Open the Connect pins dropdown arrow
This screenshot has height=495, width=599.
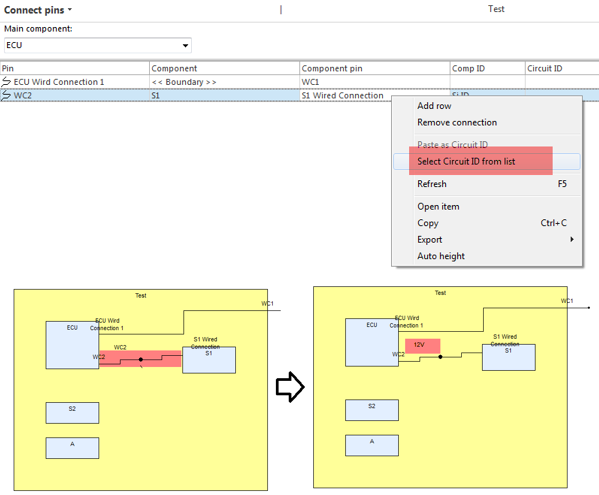(x=70, y=10)
